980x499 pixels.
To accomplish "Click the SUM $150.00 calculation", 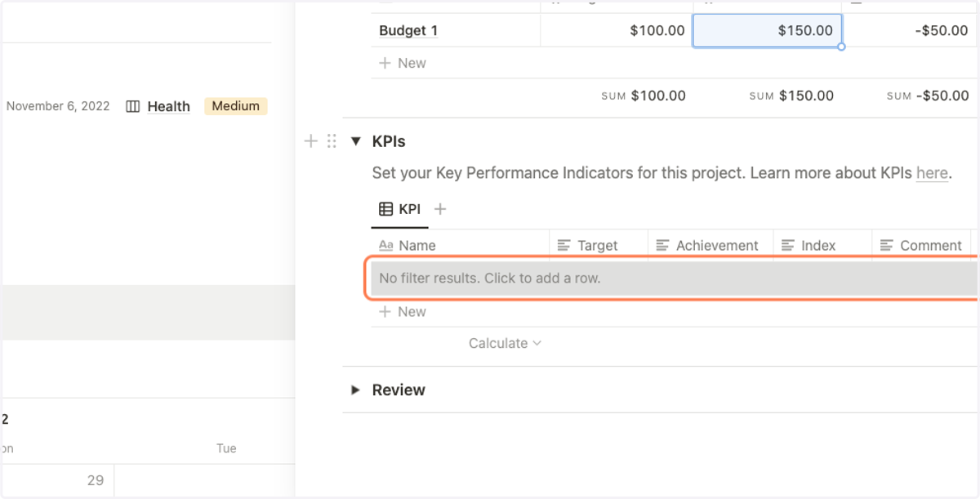I will tap(791, 96).
